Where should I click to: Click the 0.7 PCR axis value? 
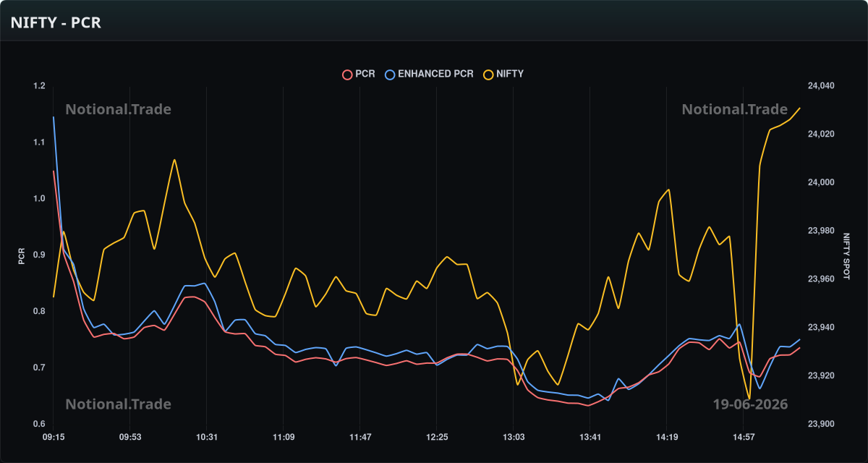click(39, 368)
